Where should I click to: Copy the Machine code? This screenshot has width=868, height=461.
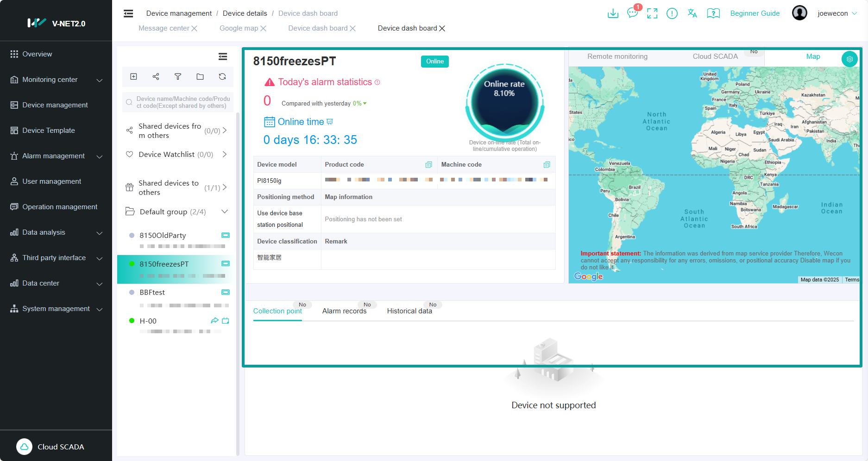pos(547,165)
